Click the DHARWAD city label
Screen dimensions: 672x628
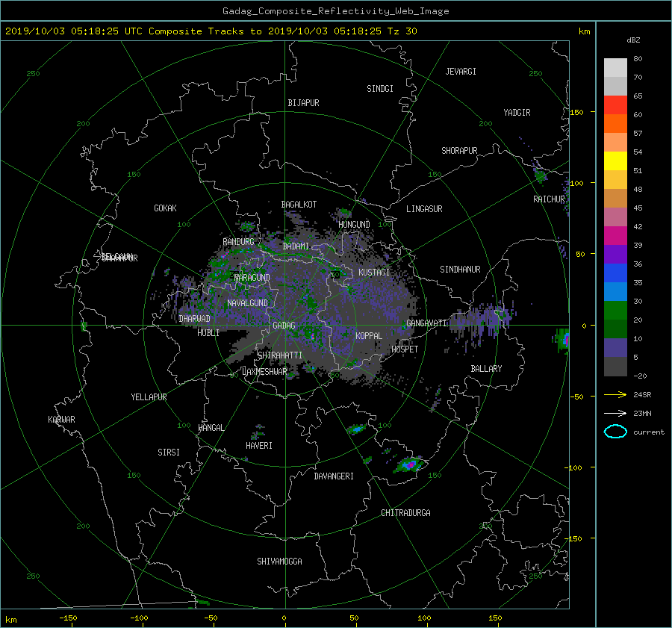pyautogui.click(x=194, y=319)
